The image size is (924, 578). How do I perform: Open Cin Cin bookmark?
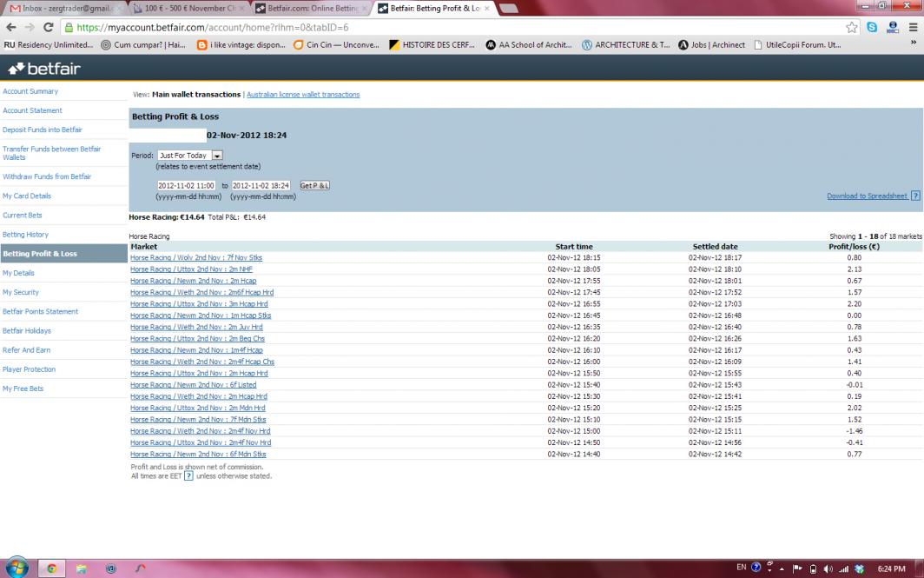336,45
